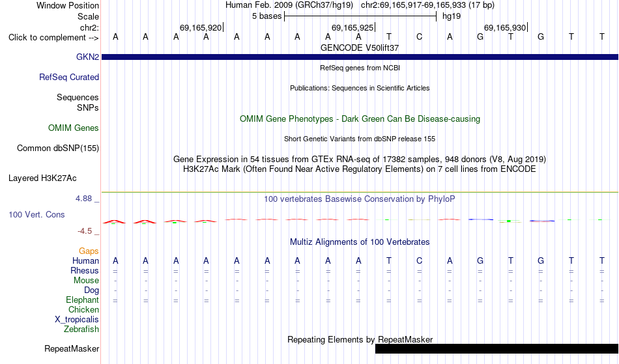Click the Gaps label in Multiz alignment
Viewport: 619px width, 364px height.
[89, 251]
